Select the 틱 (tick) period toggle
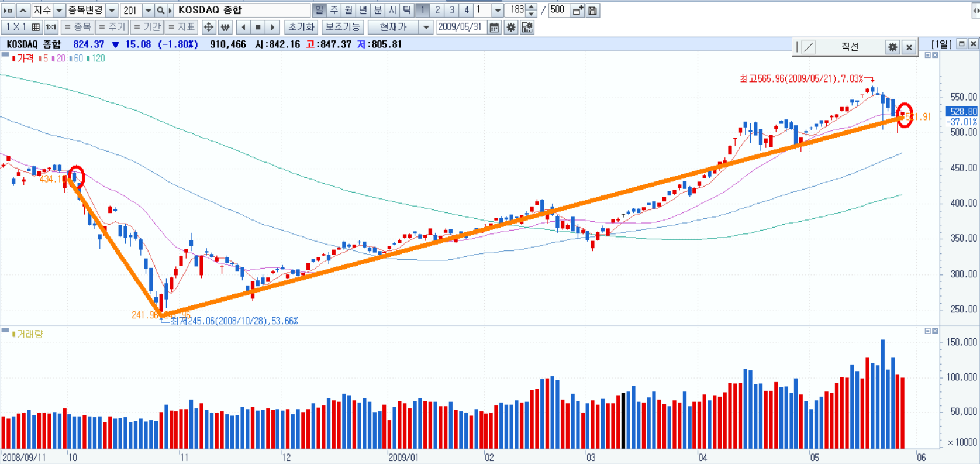Image resolution: width=980 pixels, height=464 pixels. pos(407,11)
